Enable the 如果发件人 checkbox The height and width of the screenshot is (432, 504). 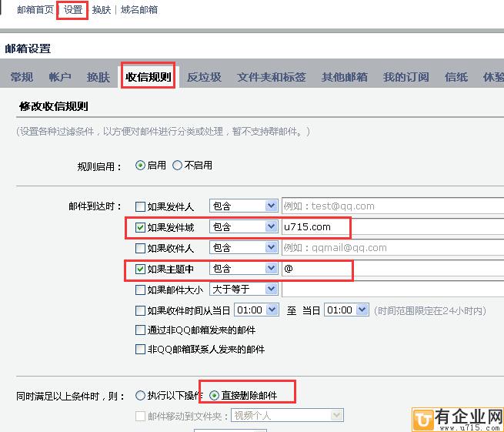(140, 206)
